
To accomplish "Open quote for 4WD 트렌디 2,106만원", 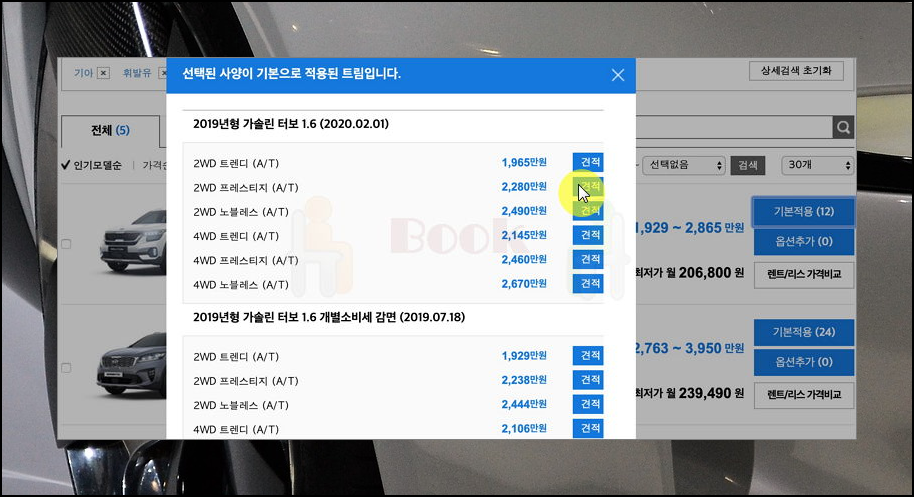I will 588,428.
